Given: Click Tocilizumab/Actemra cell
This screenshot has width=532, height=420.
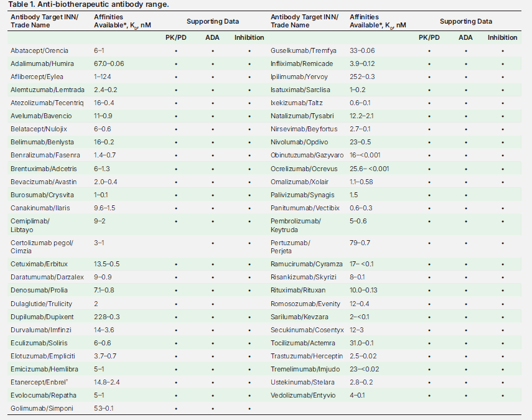Looking at the screenshot, I should point(302,343).
